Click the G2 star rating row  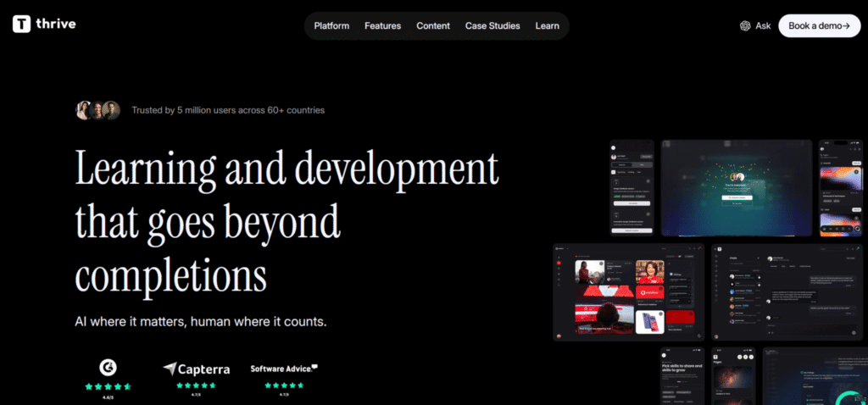108,386
